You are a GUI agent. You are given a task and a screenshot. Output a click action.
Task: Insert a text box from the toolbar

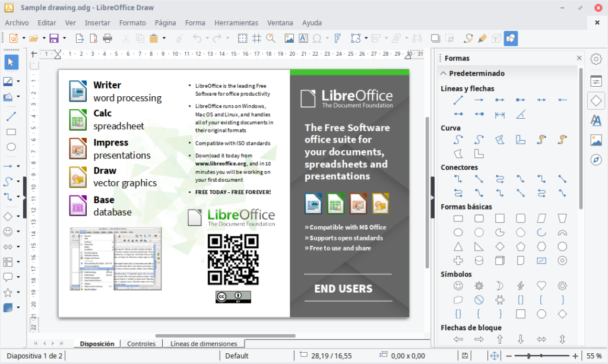click(303, 38)
